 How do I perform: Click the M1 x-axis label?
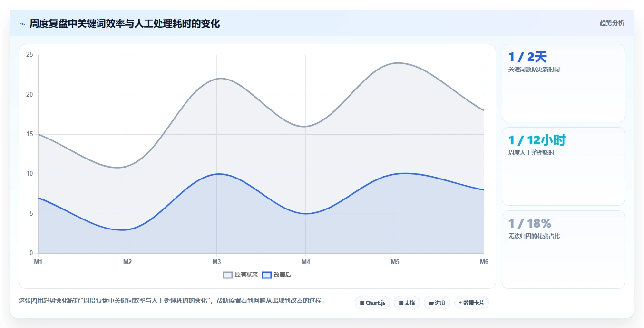[x=38, y=262]
